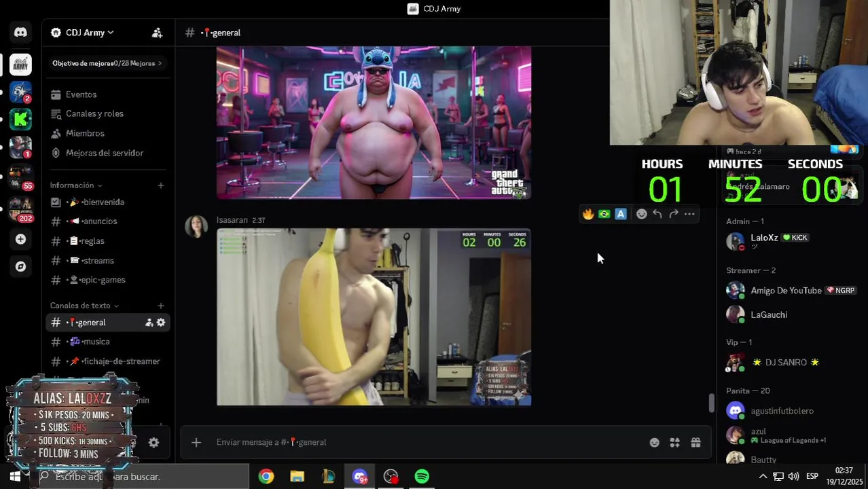Open agustinfutbolero member profile
Image resolution: width=868 pixels, height=489 pixels.
tap(791, 411)
